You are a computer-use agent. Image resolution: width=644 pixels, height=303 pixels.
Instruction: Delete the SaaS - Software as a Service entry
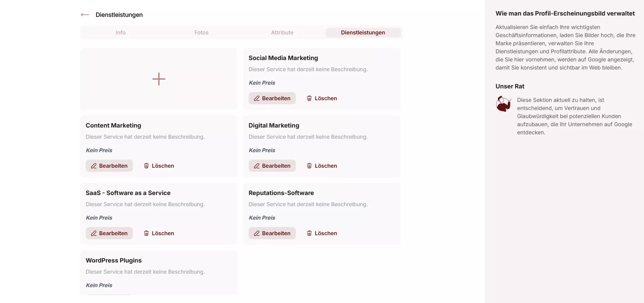[159, 233]
